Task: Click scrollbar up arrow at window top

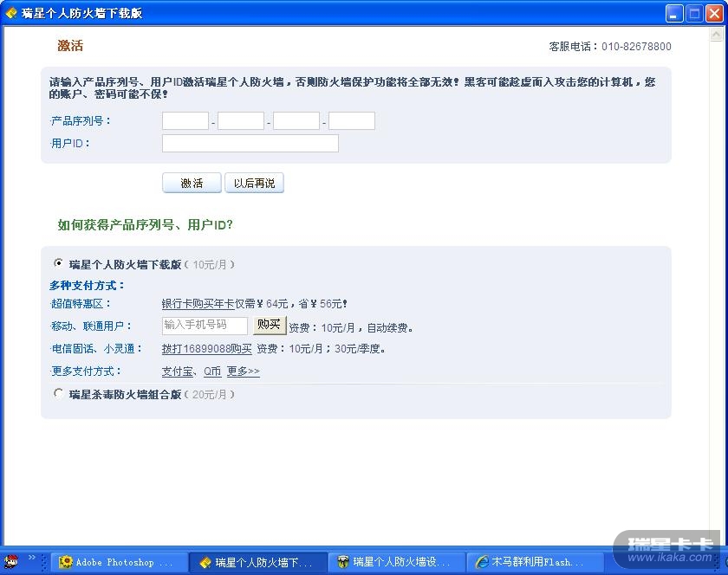Action: coord(717,35)
